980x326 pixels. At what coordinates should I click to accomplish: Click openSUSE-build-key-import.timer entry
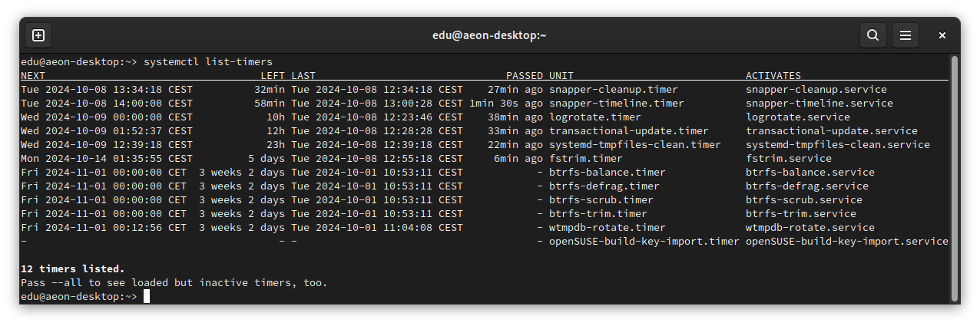pyautogui.click(x=644, y=242)
